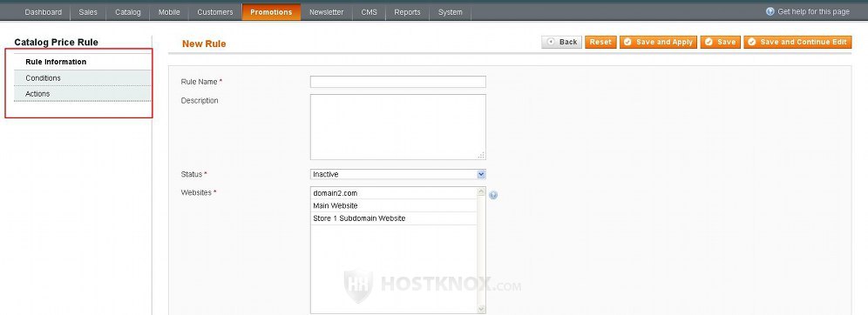Open the Dashboard menu
868x315 pixels.
44,12
